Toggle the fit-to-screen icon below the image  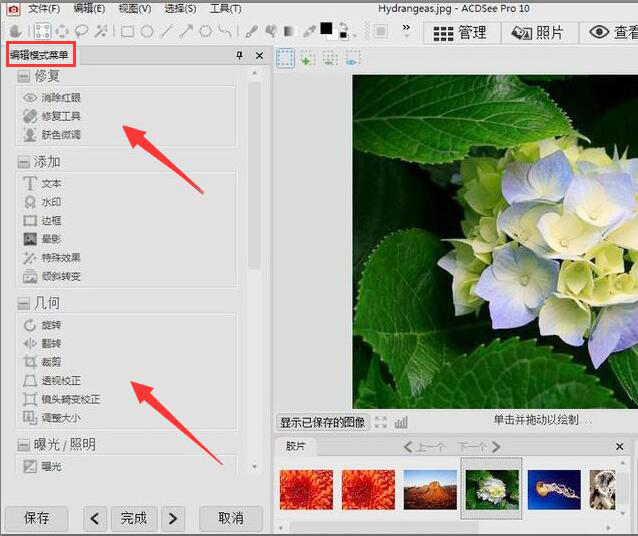pyautogui.click(x=381, y=422)
